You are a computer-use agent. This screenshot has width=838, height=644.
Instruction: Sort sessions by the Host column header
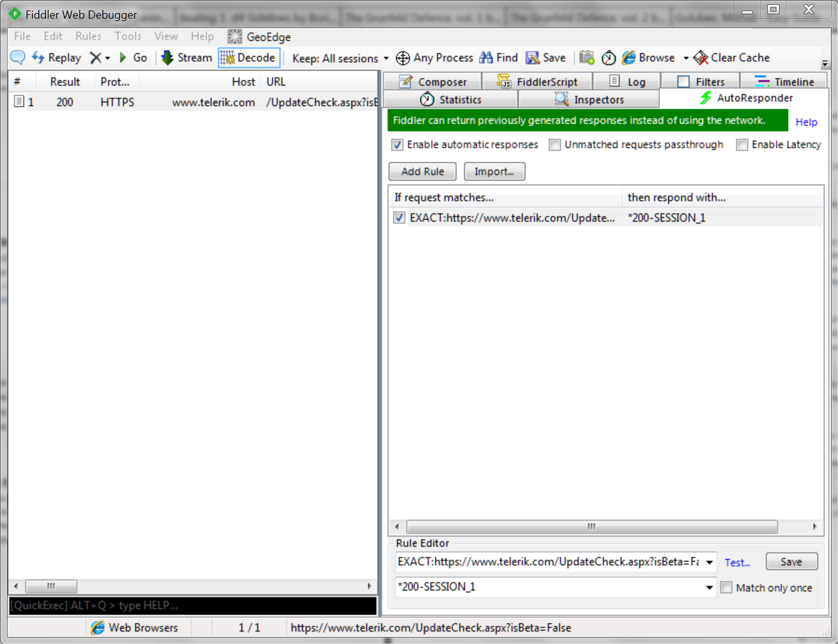(200, 82)
